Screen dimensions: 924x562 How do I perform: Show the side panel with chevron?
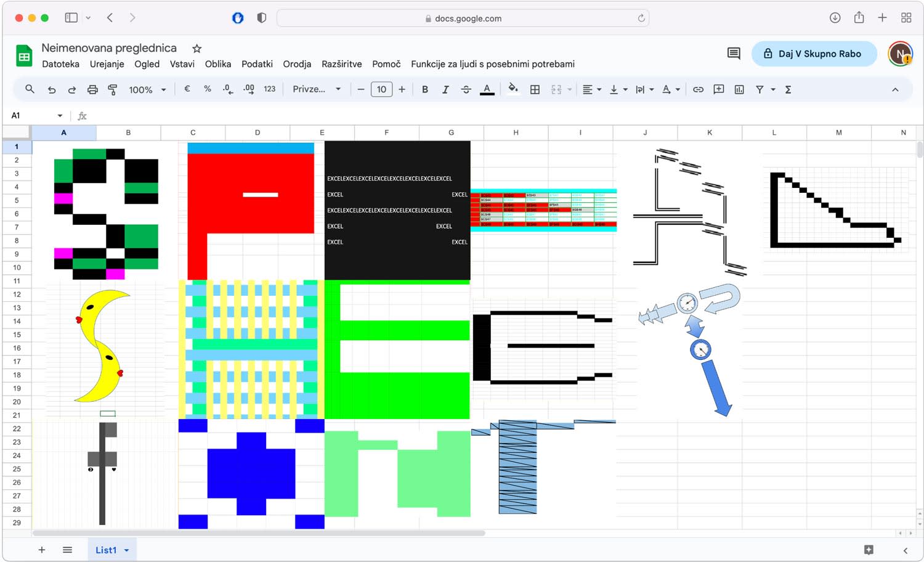[x=905, y=550]
